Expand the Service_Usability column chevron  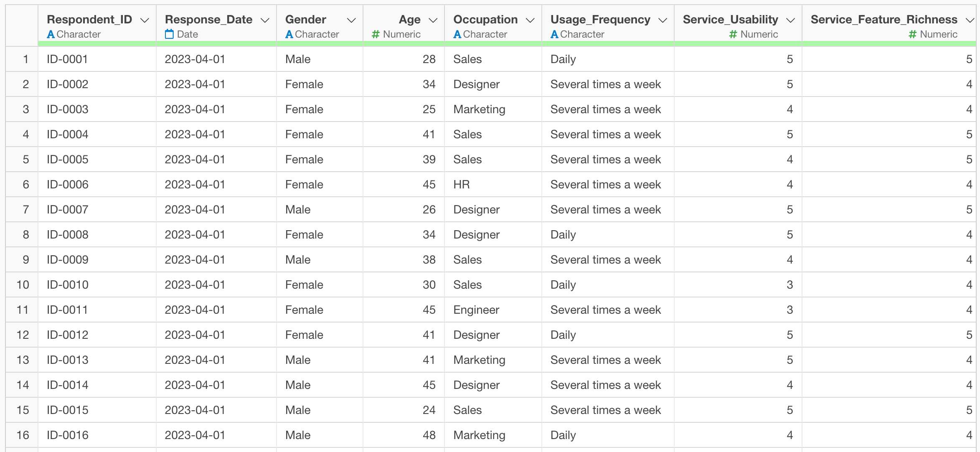pyautogui.click(x=790, y=20)
